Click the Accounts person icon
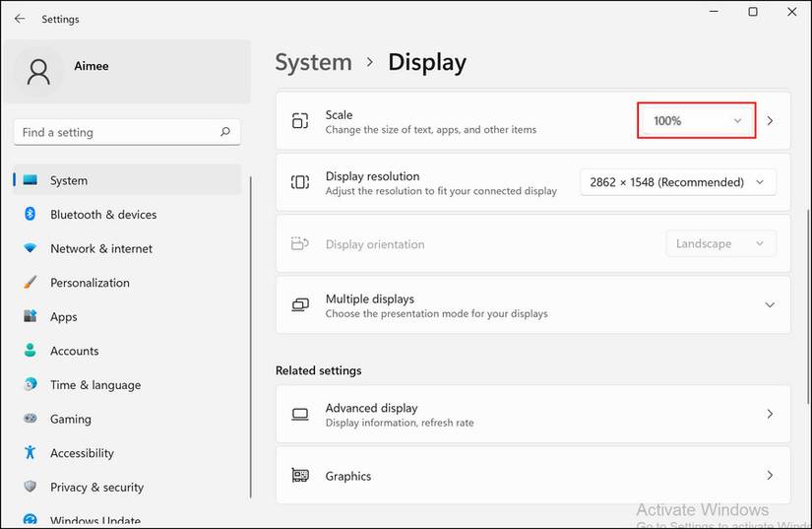This screenshot has height=529, width=812. click(x=31, y=351)
